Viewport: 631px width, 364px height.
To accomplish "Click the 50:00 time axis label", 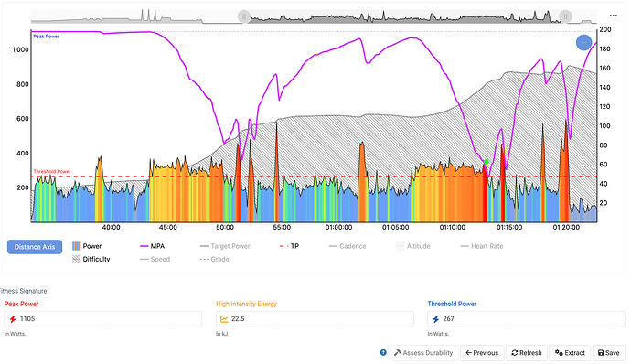I will 225,227.
